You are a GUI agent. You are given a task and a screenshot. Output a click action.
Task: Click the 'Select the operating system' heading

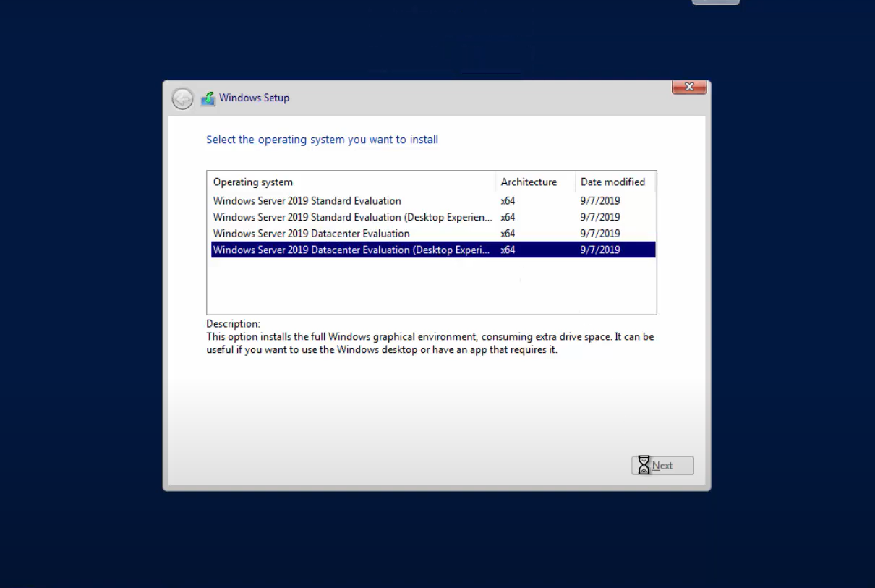click(323, 140)
